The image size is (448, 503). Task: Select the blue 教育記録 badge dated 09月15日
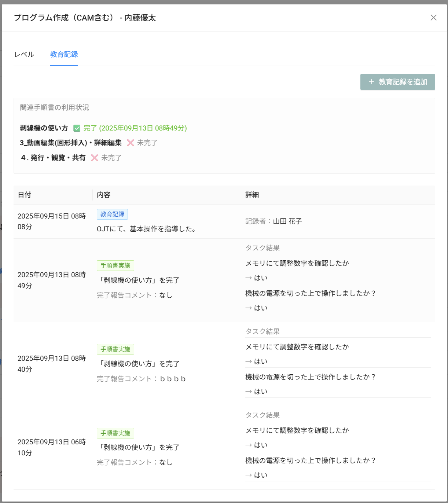pyautogui.click(x=112, y=214)
